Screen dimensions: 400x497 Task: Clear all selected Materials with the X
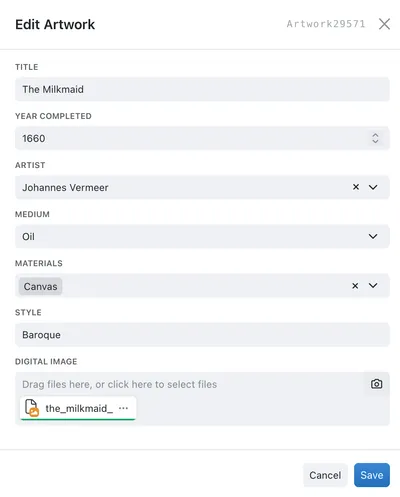tap(355, 286)
